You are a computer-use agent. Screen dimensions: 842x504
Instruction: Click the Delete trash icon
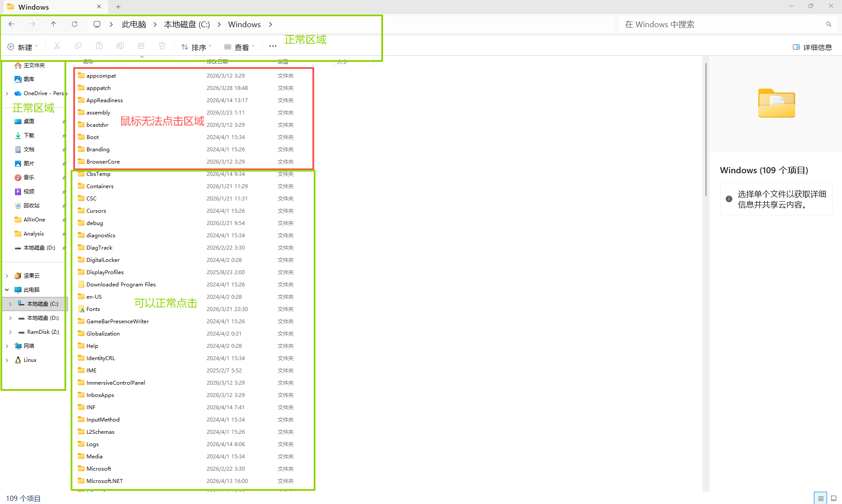pos(162,46)
